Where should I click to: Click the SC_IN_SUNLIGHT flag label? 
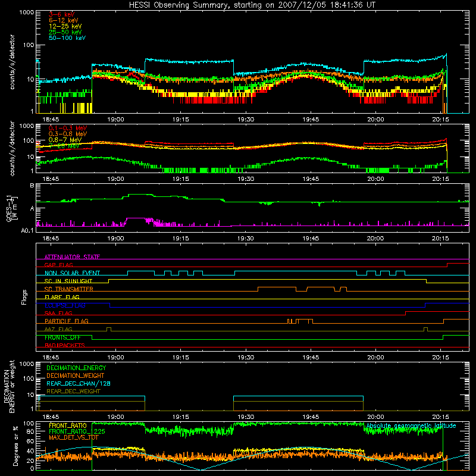(68, 281)
